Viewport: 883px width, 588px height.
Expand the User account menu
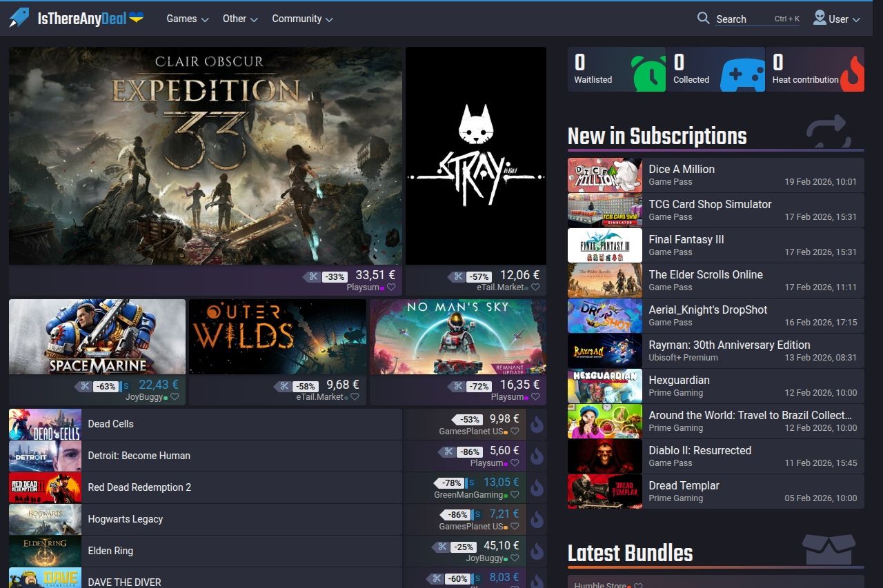[837, 19]
